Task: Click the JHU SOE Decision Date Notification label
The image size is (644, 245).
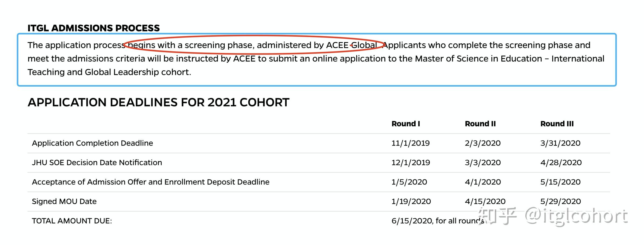Action: coord(97,162)
